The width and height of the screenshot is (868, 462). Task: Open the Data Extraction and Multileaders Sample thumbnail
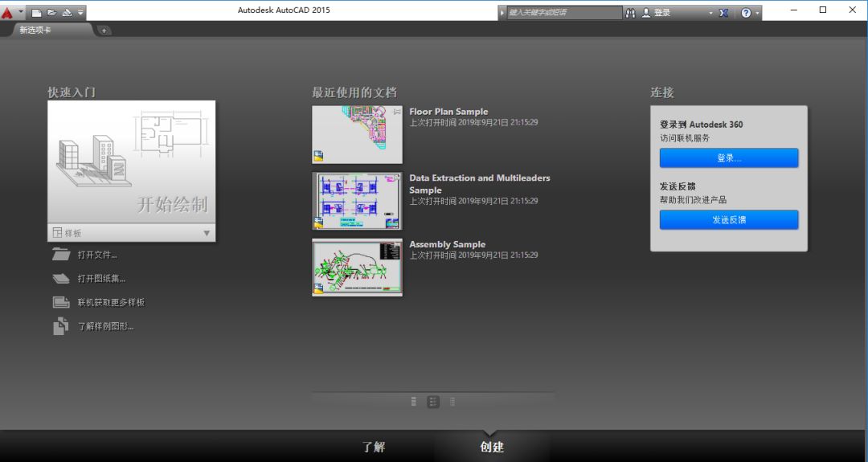[357, 201]
